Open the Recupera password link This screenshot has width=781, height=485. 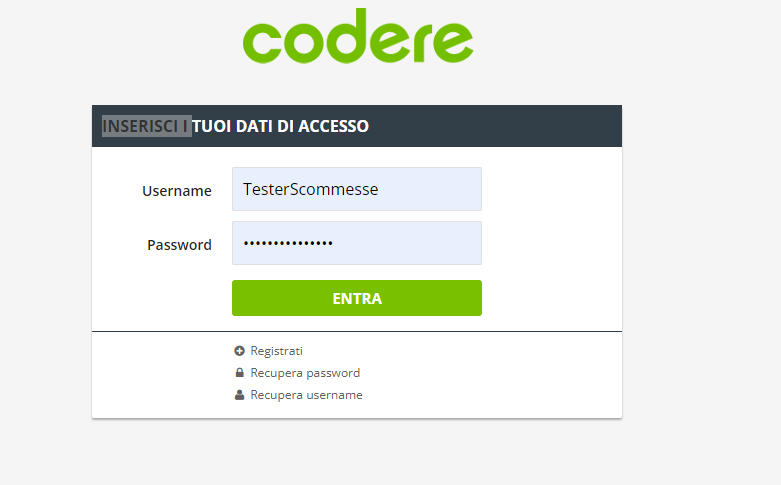305,373
